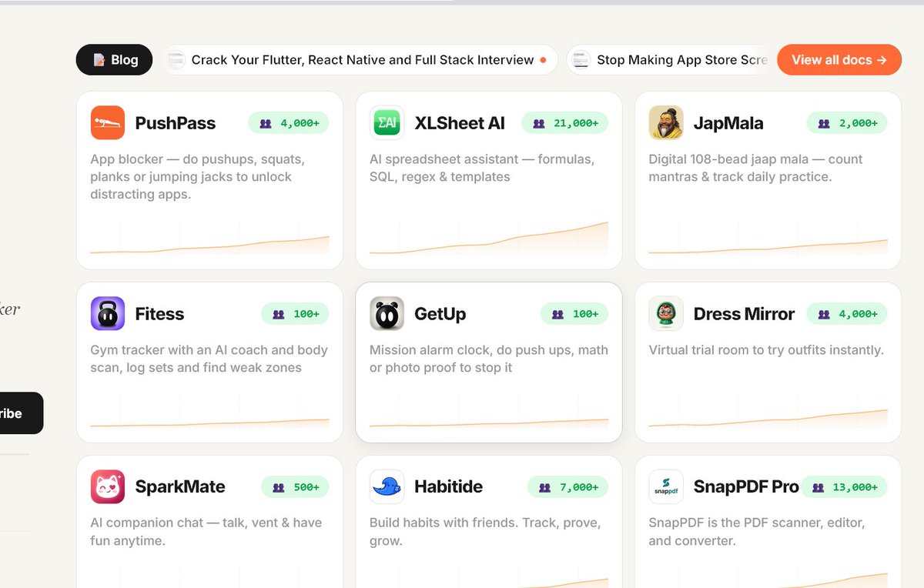Click Dress Mirror virtual trial room description
Viewport: 924px width, 588px height.
pyautogui.click(x=766, y=350)
